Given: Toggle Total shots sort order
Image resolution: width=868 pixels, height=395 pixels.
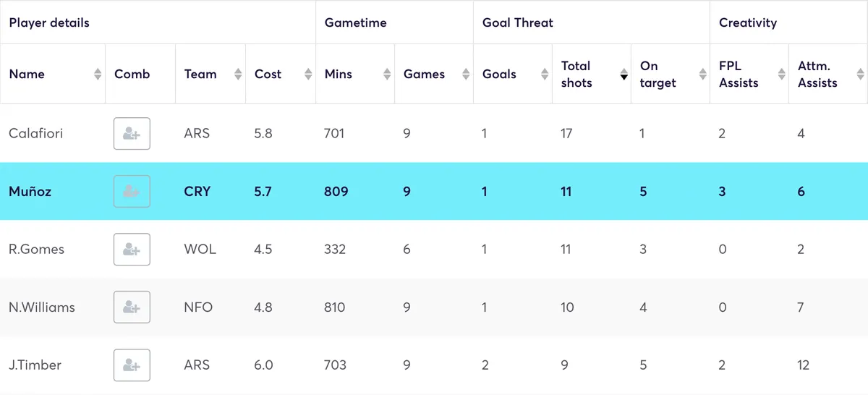Looking at the screenshot, I should click(x=624, y=75).
